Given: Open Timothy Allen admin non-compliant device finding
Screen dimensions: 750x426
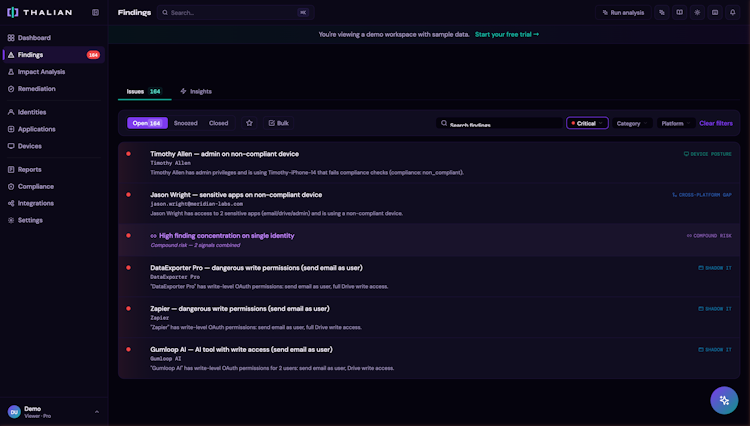Looking at the screenshot, I should point(429,163).
